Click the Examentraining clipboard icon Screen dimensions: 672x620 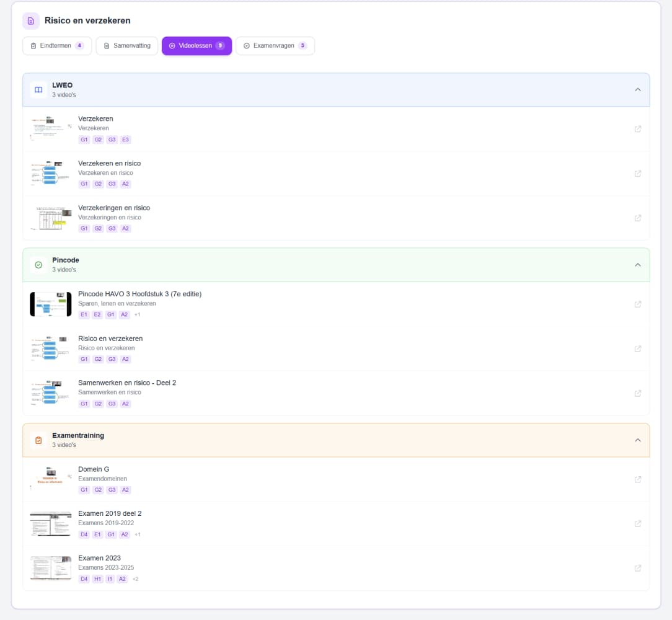point(38,440)
